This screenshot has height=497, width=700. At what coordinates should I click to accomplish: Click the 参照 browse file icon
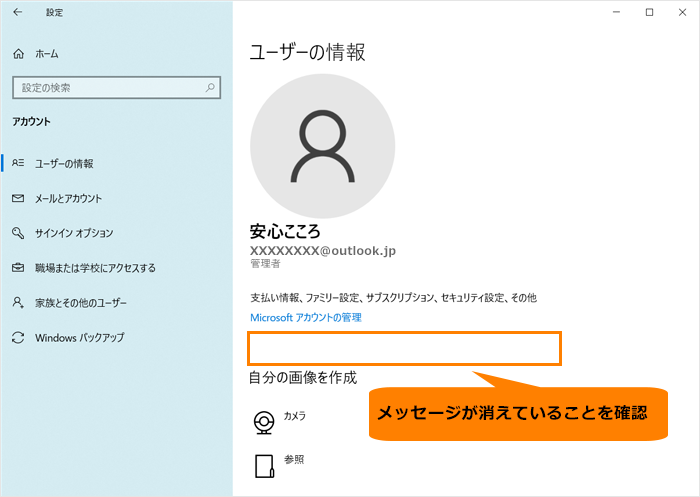click(264, 466)
